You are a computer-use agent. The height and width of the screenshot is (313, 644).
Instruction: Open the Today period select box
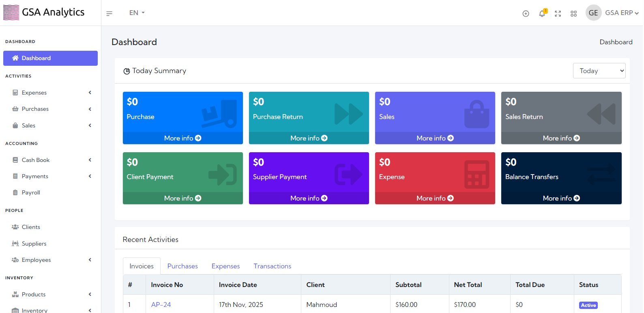click(x=599, y=71)
